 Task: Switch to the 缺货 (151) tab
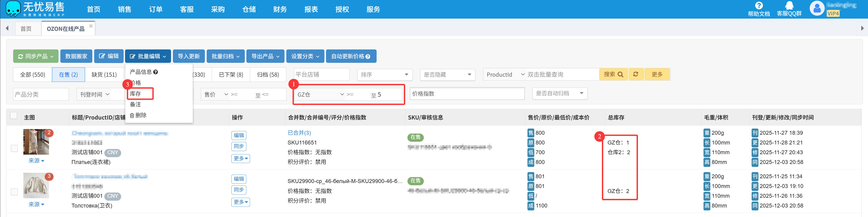[104, 74]
